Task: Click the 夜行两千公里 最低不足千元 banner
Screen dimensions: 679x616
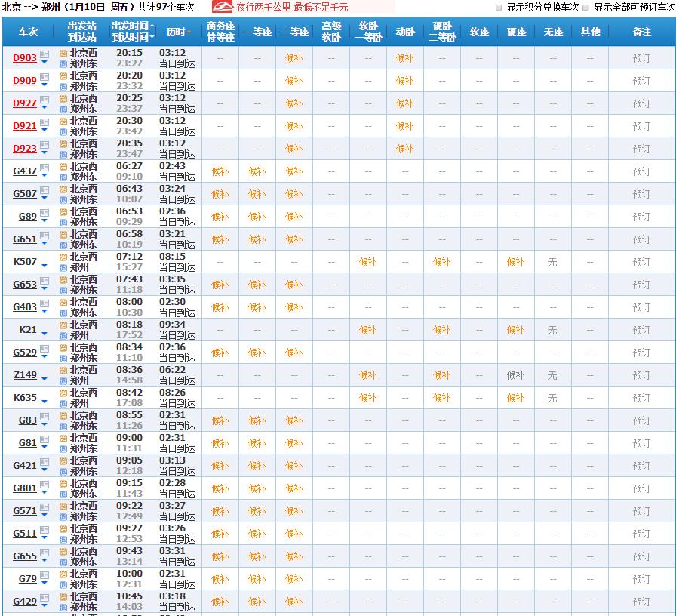Action: point(303,7)
